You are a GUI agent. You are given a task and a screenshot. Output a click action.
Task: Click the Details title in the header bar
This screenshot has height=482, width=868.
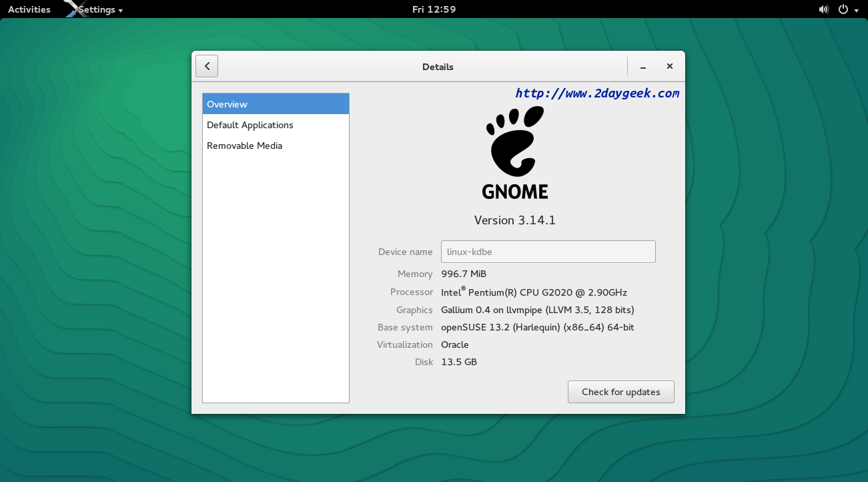click(x=438, y=67)
